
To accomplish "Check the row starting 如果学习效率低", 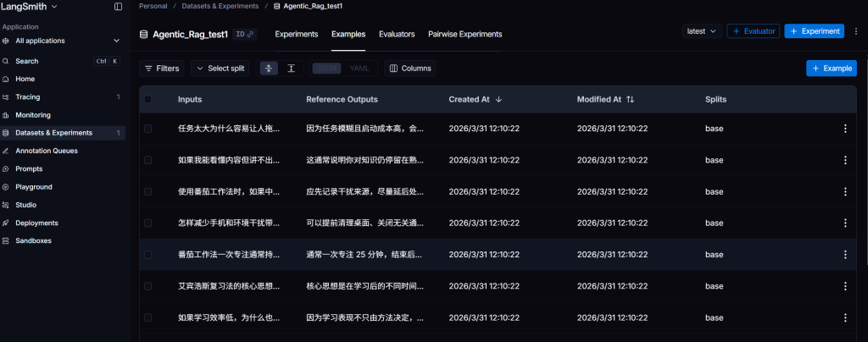I will [147, 317].
